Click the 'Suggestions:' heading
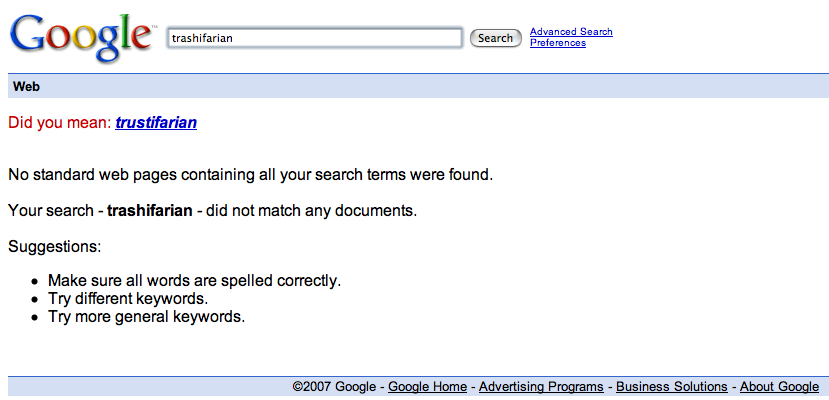Screen dimensions: 829x400 click(54, 247)
